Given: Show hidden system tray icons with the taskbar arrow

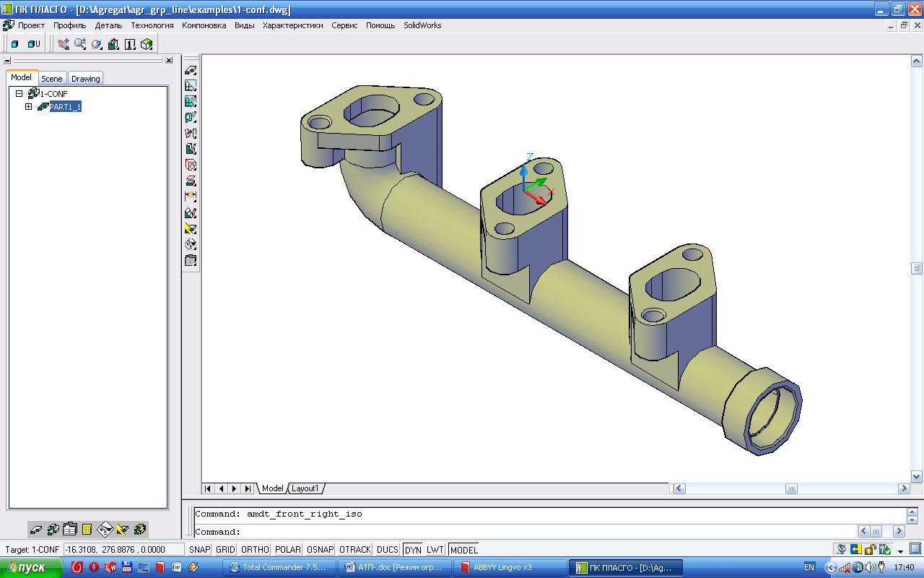Looking at the screenshot, I should pos(831,567).
